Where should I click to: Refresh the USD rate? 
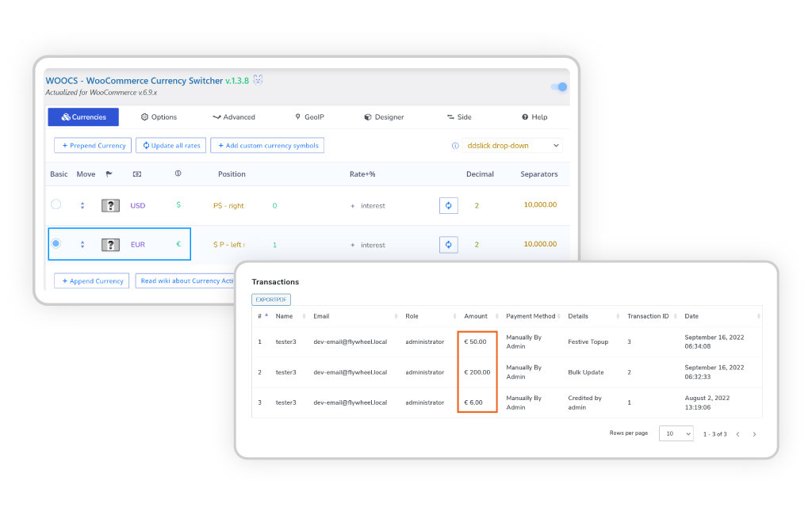pyautogui.click(x=449, y=205)
